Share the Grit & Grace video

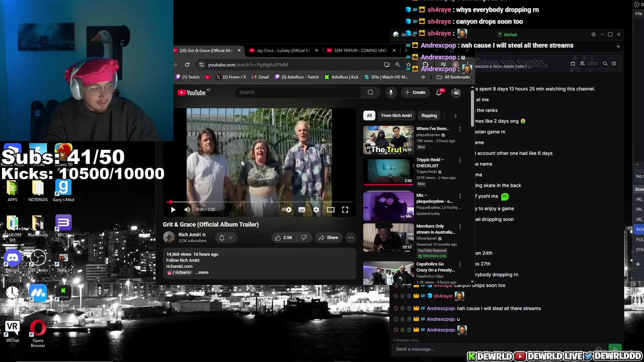328,237
